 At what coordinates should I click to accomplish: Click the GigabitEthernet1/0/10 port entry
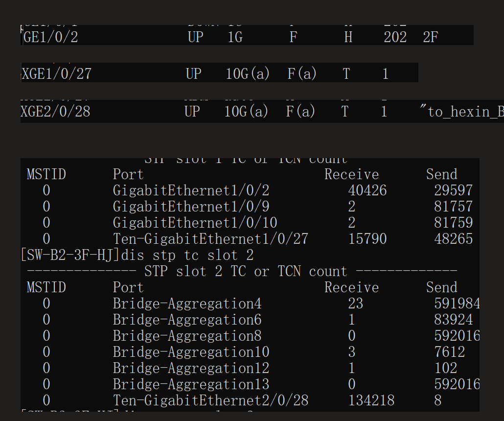pos(195,223)
